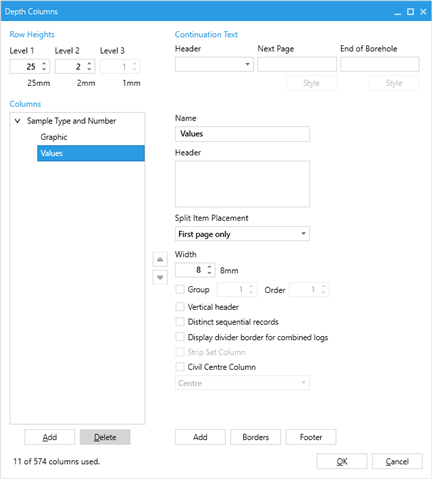Screen dimensions: 432x479
Task: Click the Borders button
Action: click(256, 437)
